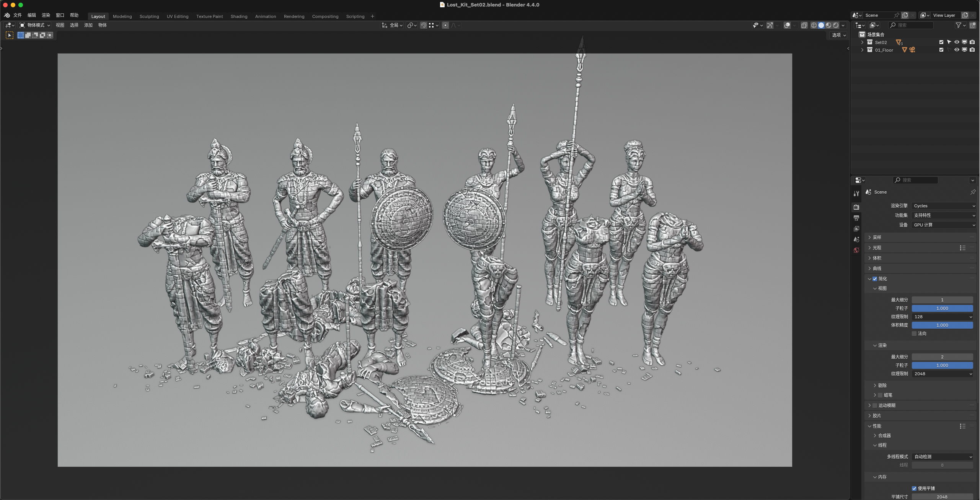Open outliner filter funnel dropdown
Viewport: 980px width, 500px height.
click(x=960, y=25)
